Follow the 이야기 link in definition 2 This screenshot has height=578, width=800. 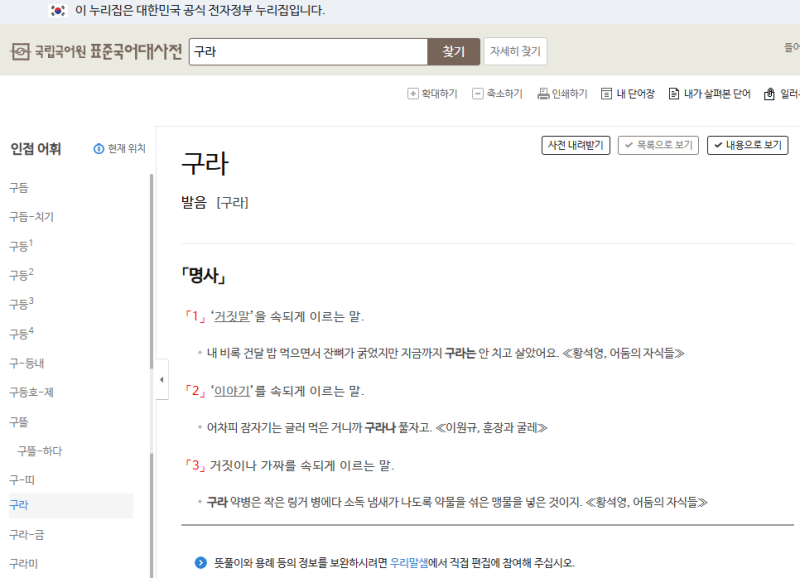click(x=232, y=391)
